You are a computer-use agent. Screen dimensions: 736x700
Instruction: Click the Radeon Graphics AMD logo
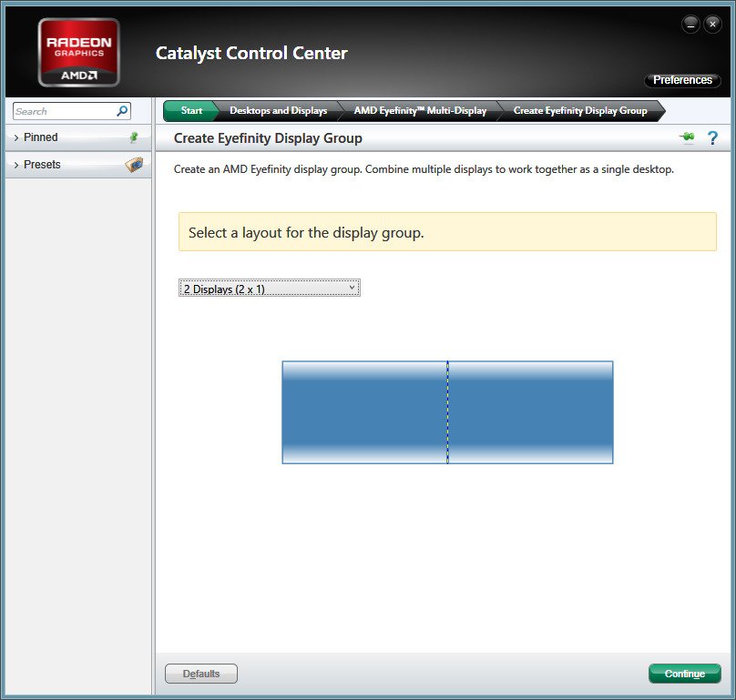(78, 52)
